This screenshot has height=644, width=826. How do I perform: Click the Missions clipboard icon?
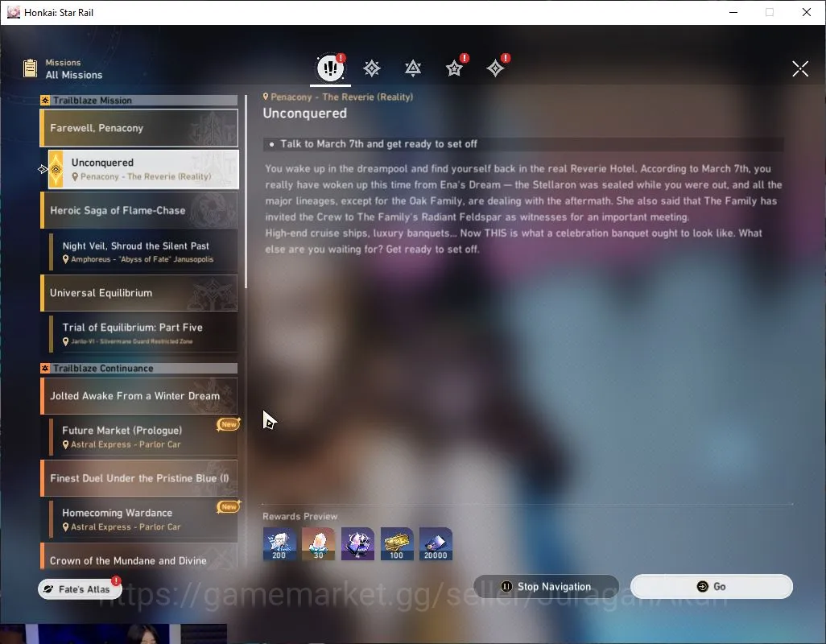coord(30,68)
